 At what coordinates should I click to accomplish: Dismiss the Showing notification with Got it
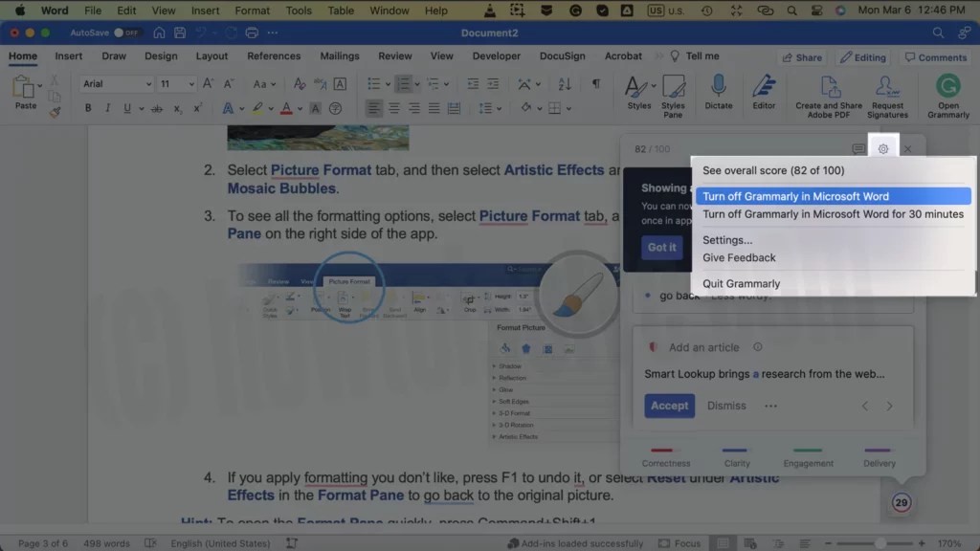661,247
